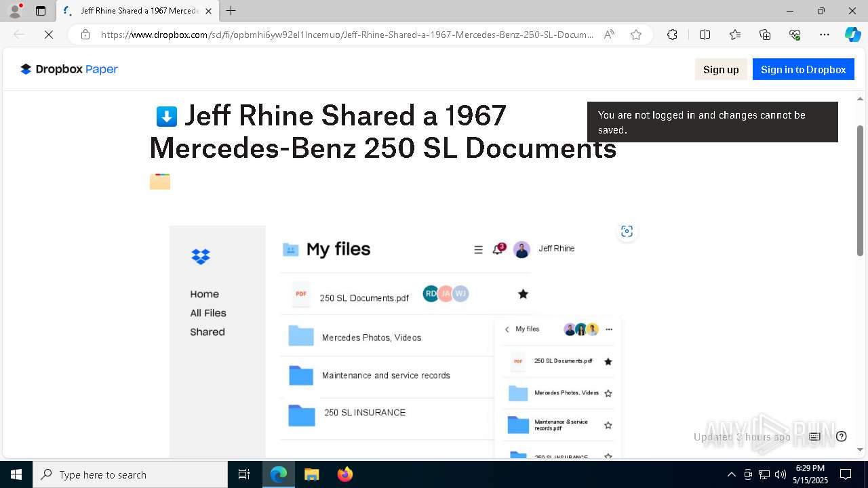Go back to the previous page
868x488 pixels.
tap(19, 35)
